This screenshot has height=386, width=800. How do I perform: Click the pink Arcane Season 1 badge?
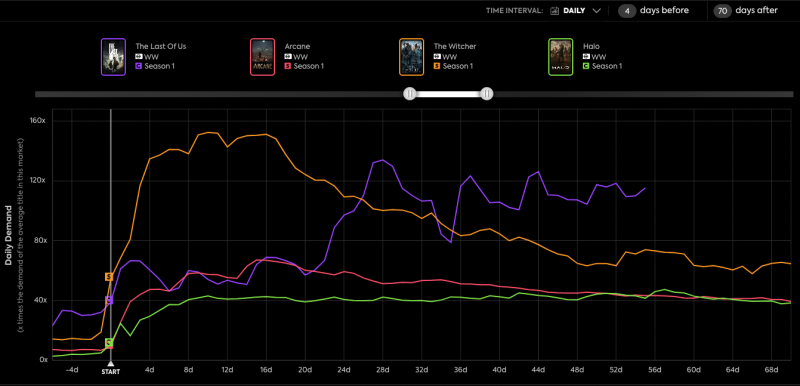pyautogui.click(x=288, y=66)
